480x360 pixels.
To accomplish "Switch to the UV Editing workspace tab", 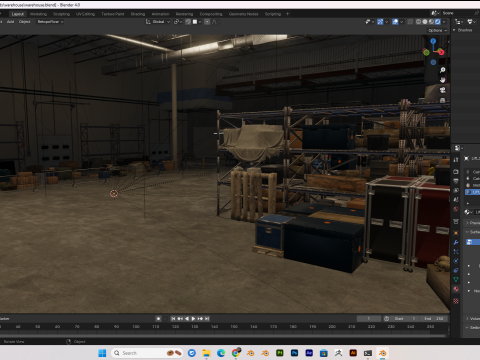I will click(x=85, y=14).
